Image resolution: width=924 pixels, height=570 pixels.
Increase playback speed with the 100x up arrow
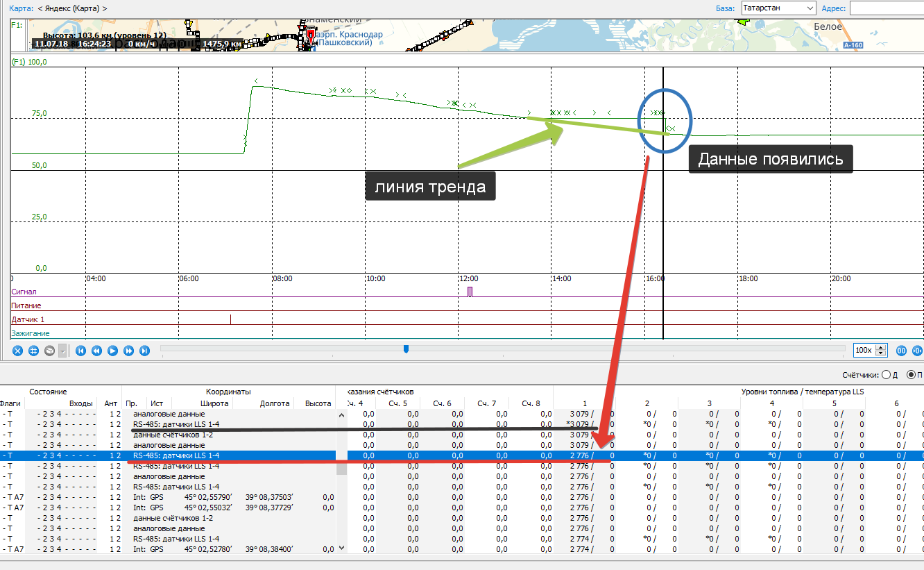pyautogui.click(x=881, y=348)
